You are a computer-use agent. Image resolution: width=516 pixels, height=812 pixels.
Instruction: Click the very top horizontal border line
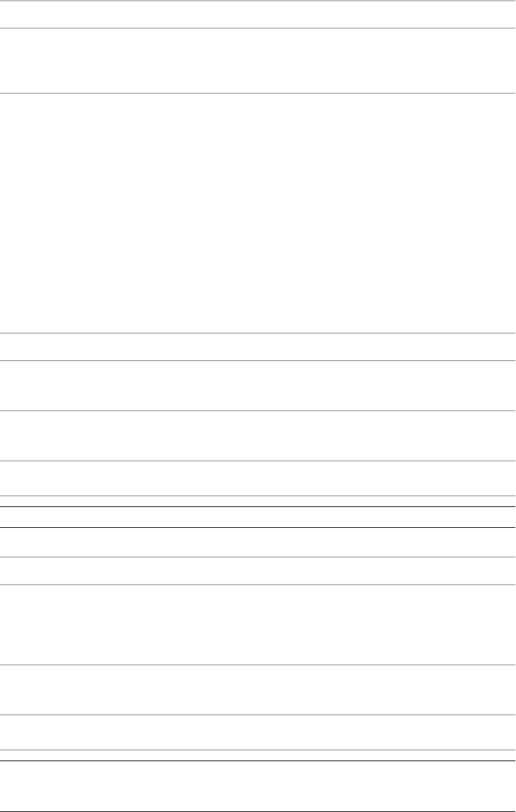[258, 1]
